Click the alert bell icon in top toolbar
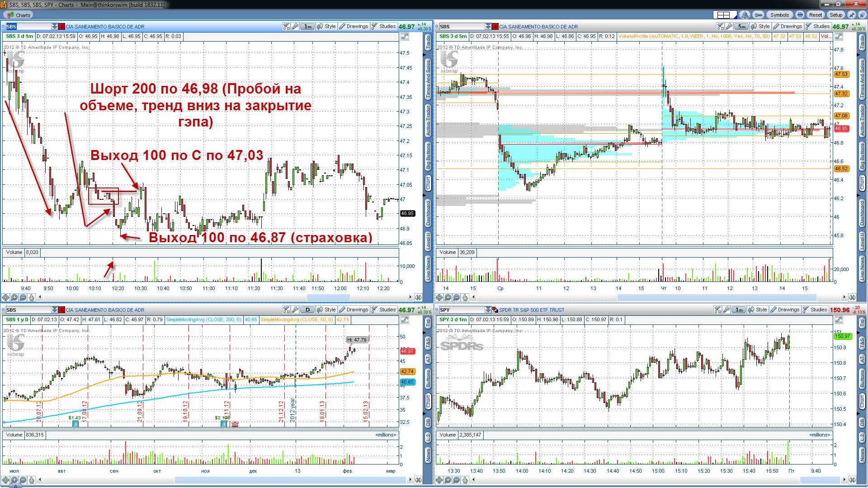This screenshot has height=488, width=868. click(745, 15)
